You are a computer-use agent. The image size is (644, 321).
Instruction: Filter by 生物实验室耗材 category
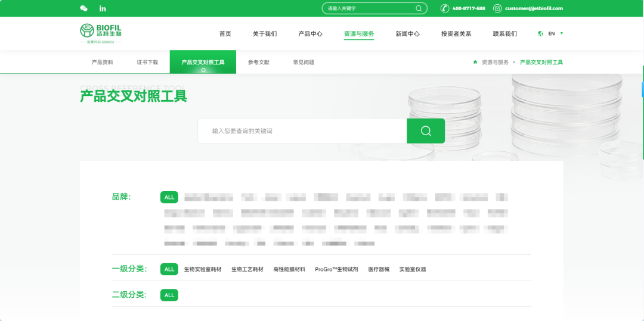(x=203, y=269)
